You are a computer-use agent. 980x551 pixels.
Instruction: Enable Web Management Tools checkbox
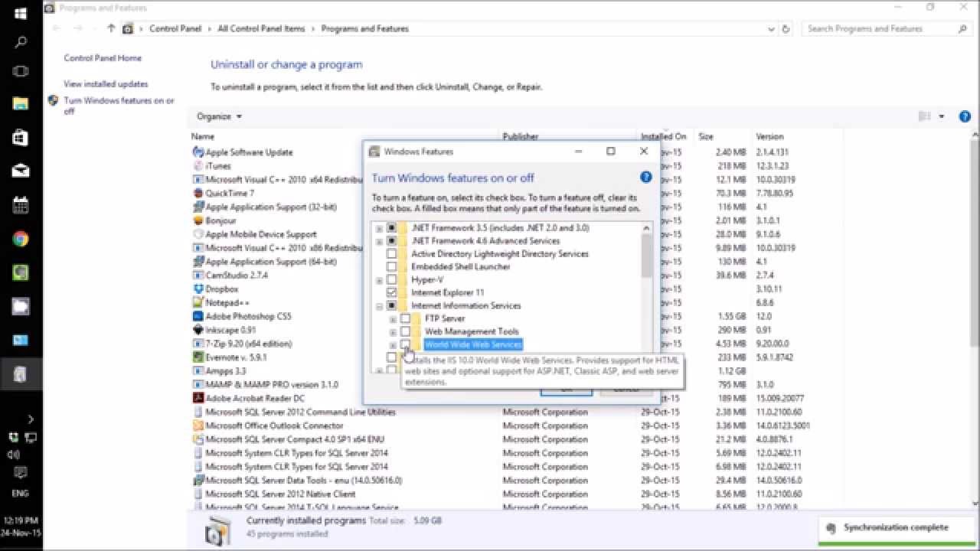(406, 332)
